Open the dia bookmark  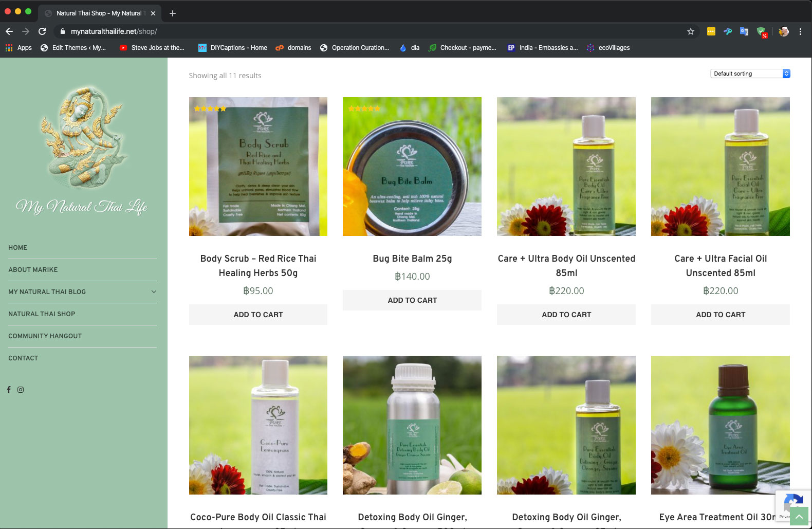[410, 48]
